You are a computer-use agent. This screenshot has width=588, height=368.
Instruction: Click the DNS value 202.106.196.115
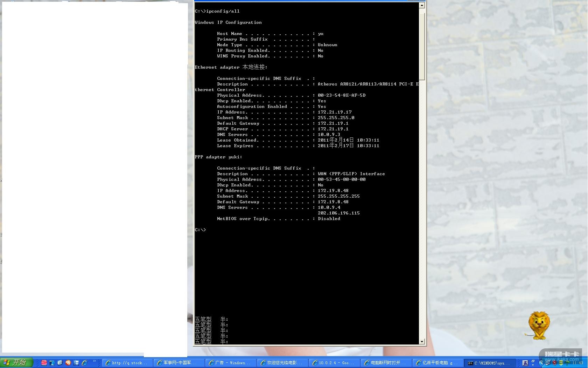pos(339,213)
